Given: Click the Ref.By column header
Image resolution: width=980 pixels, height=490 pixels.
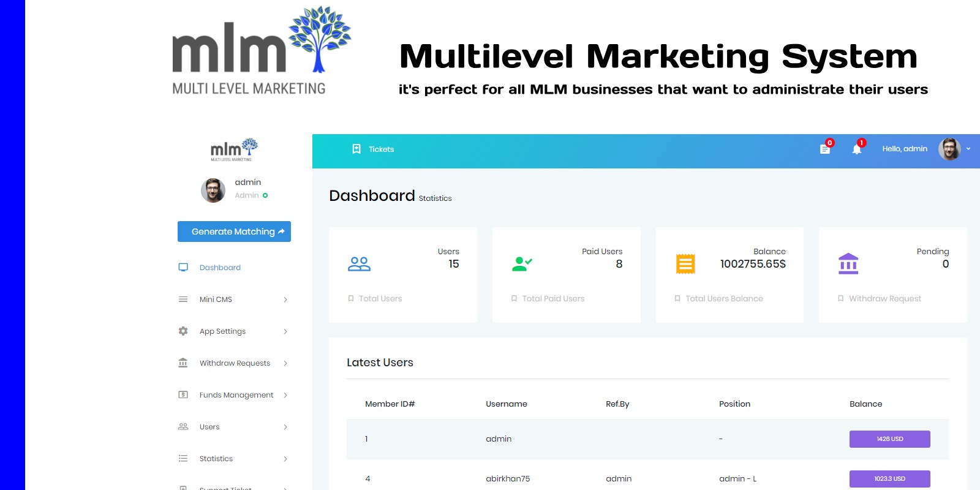Looking at the screenshot, I should [x=617, y=404].
